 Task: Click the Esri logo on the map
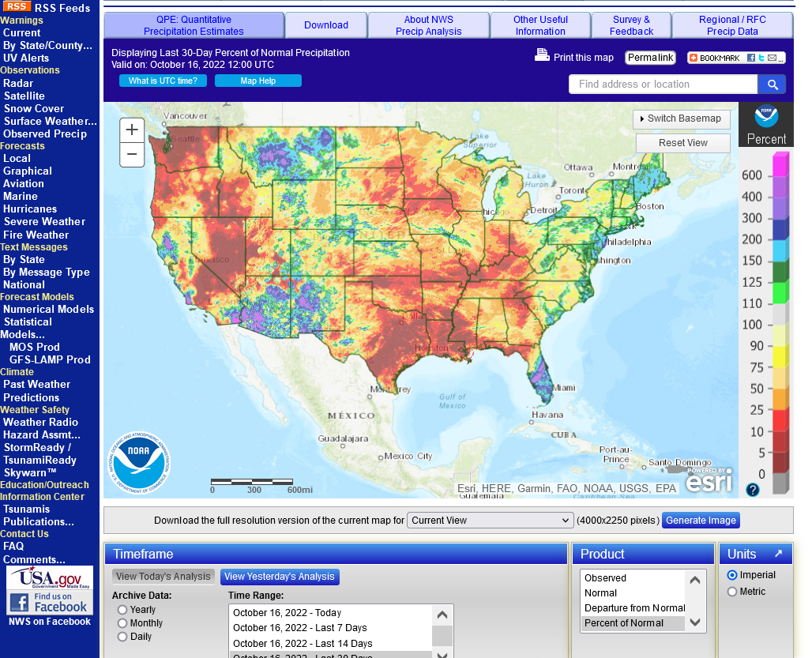pos(709,480)
